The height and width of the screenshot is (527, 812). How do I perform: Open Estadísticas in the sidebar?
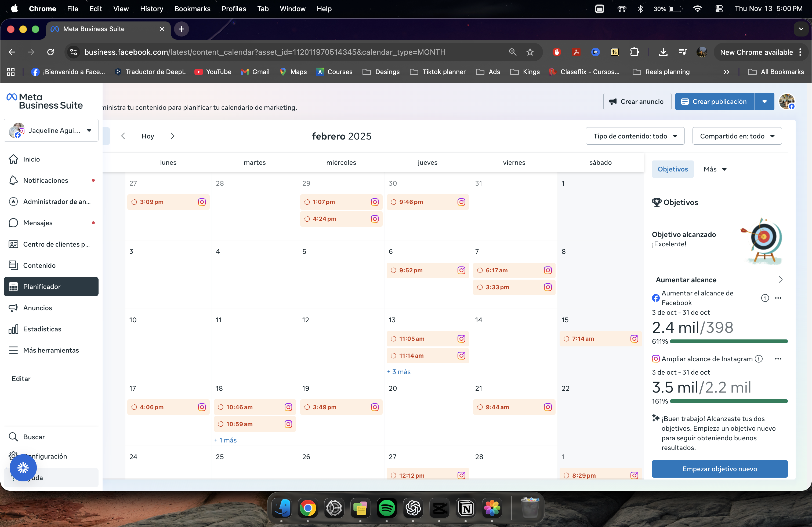(42, 329)
